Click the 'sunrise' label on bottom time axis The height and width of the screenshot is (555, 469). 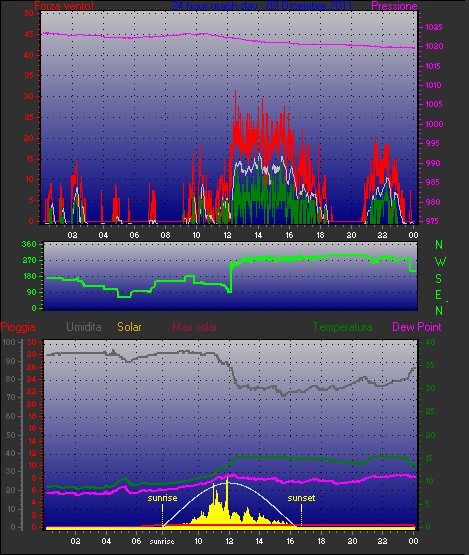pyautogui.click(x=162, y=541)
